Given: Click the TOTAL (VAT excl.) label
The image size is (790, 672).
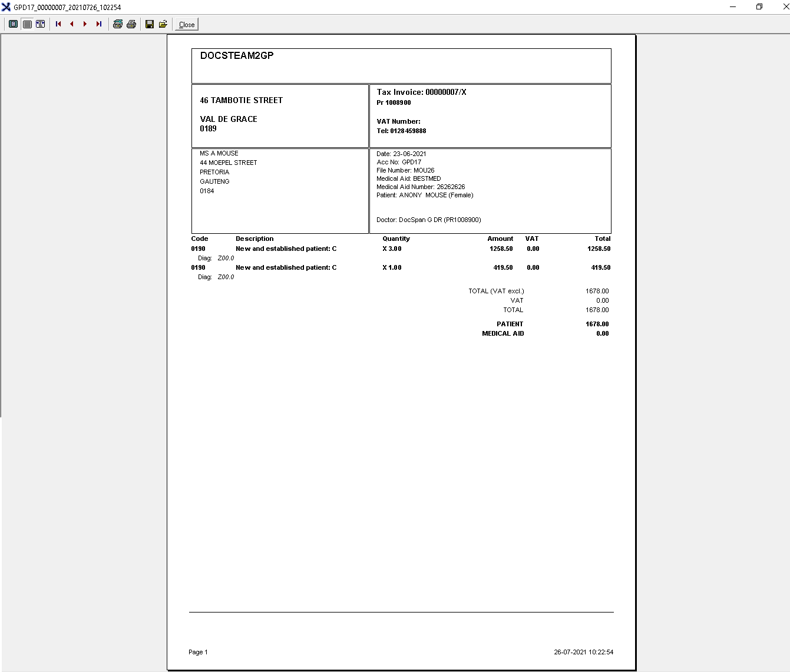Looking at the screenshot, I should click(496, 291).
